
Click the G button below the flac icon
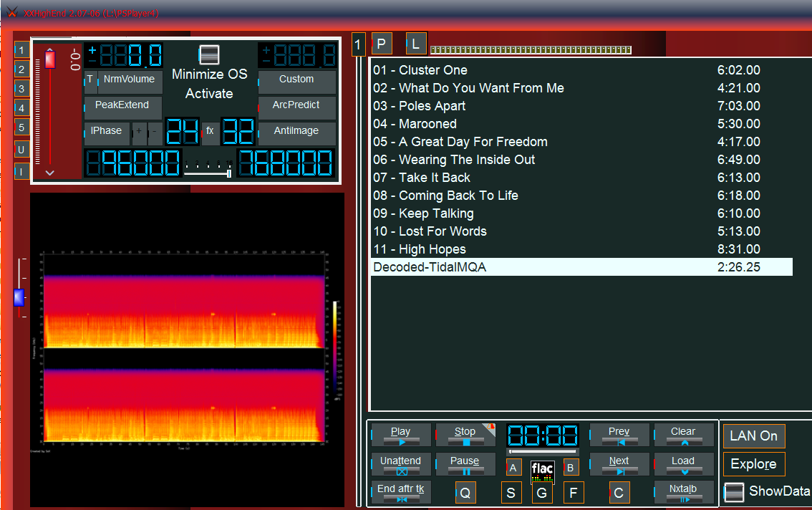click(x=542, y=493)
